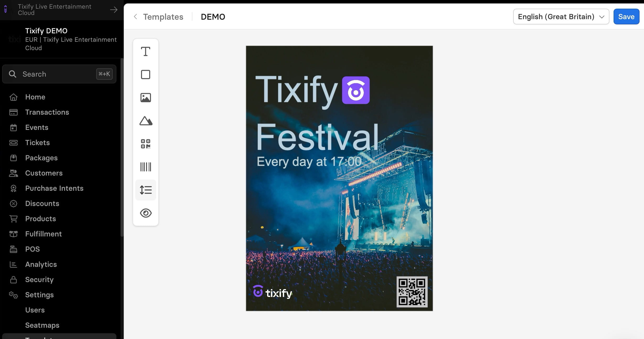Open the English (Great Britain) language dropdown
The image size is (644, 339).
coord(561,17)
